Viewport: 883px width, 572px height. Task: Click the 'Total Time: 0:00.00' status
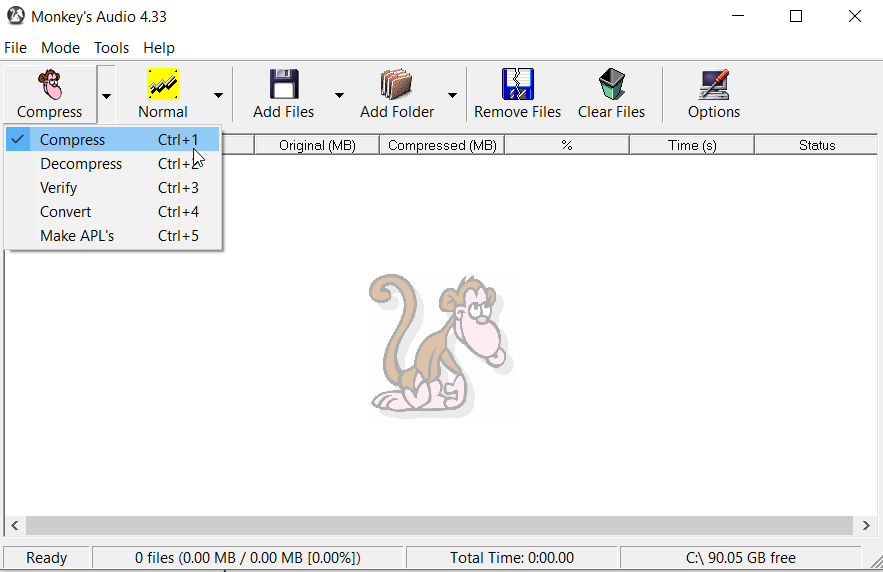coord(512,558)
